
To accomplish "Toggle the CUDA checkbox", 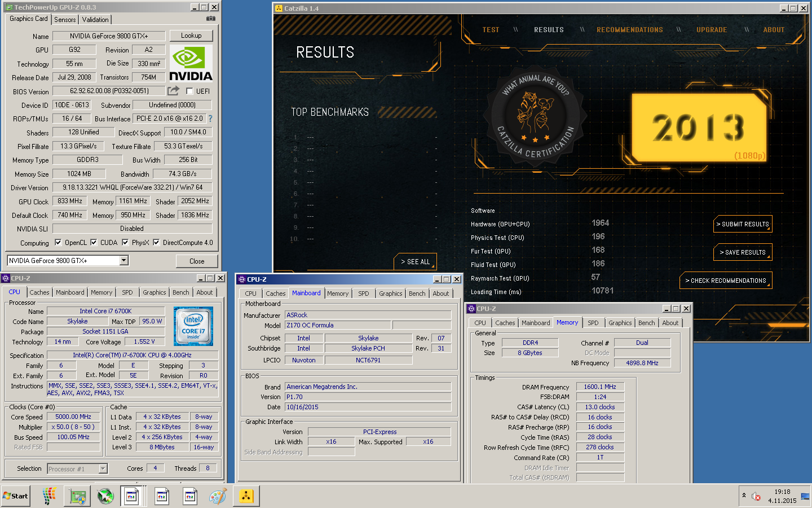I will (94, 243).
